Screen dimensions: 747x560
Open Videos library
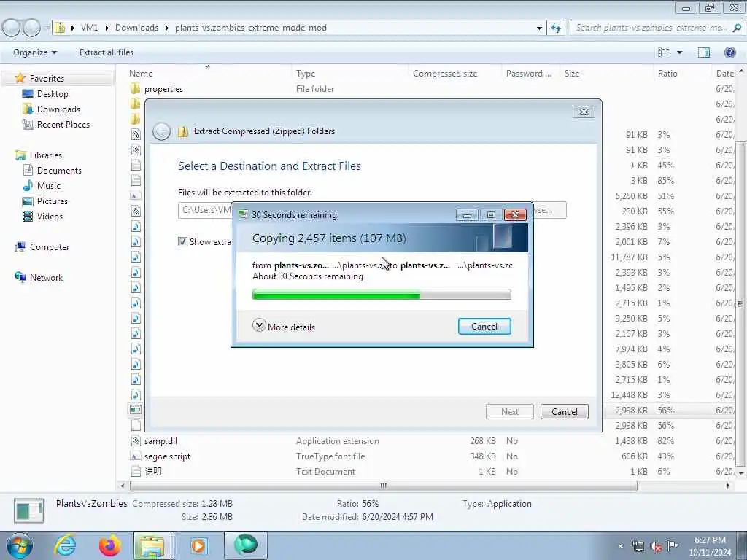[50, 216]
